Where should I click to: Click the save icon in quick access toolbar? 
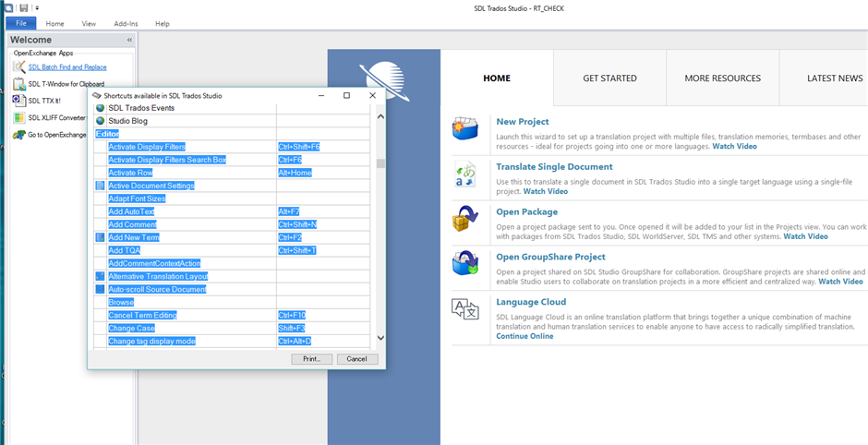coord(23,7)
